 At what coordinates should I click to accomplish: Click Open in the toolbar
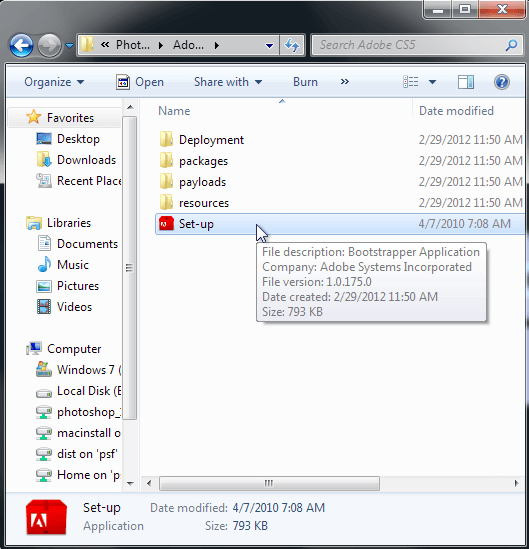pyautogui.click(x=140, y=82)
